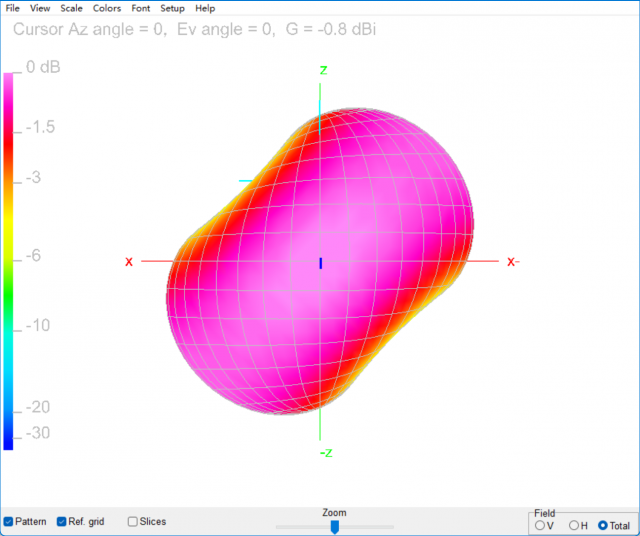The image size is (640, 536).
Task: Open the View menu
Action: point(40,8)
